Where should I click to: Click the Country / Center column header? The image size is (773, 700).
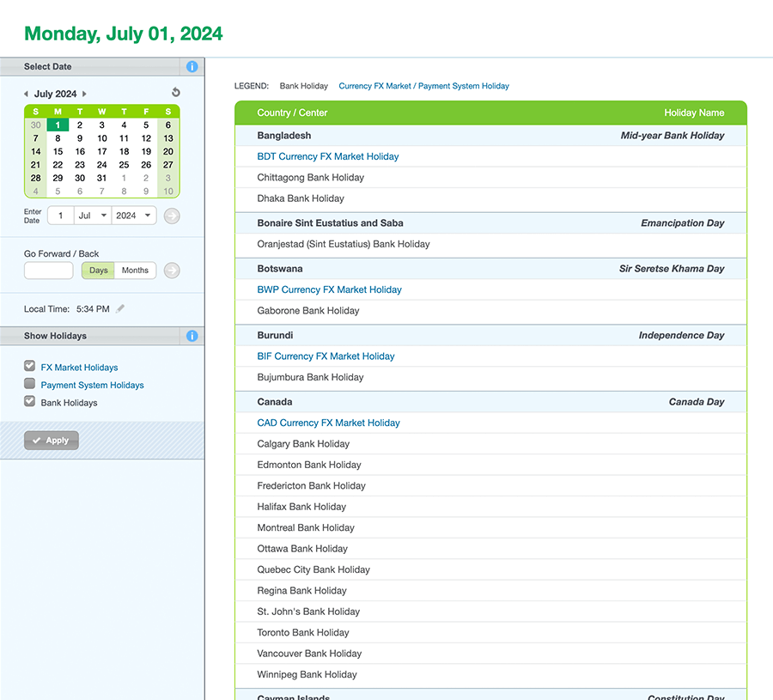[292, 113]
